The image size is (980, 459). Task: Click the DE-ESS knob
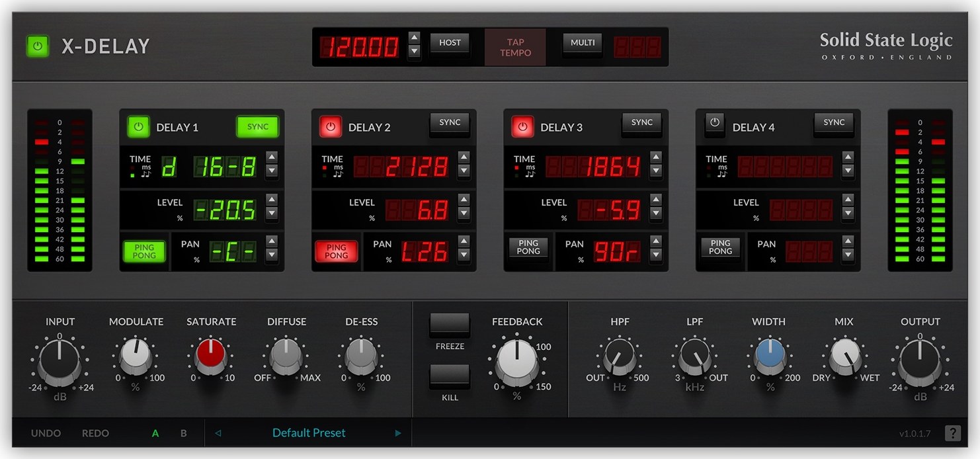[x=361, y=356]
